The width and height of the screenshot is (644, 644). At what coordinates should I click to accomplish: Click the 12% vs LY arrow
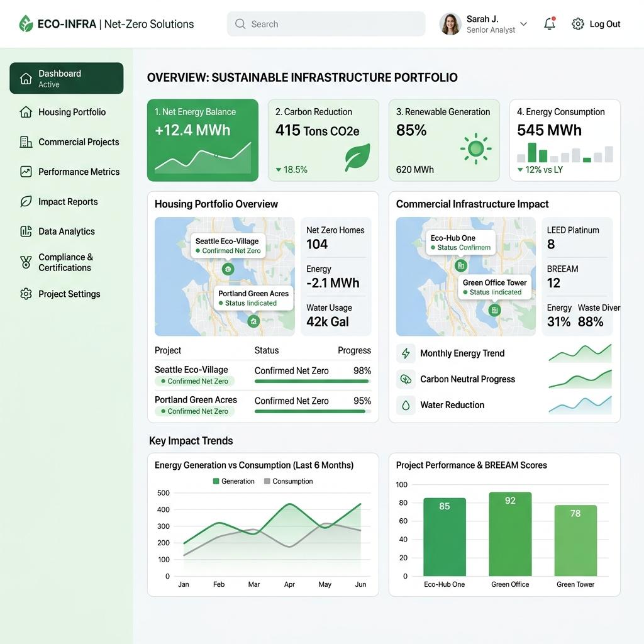coord(520,170)
